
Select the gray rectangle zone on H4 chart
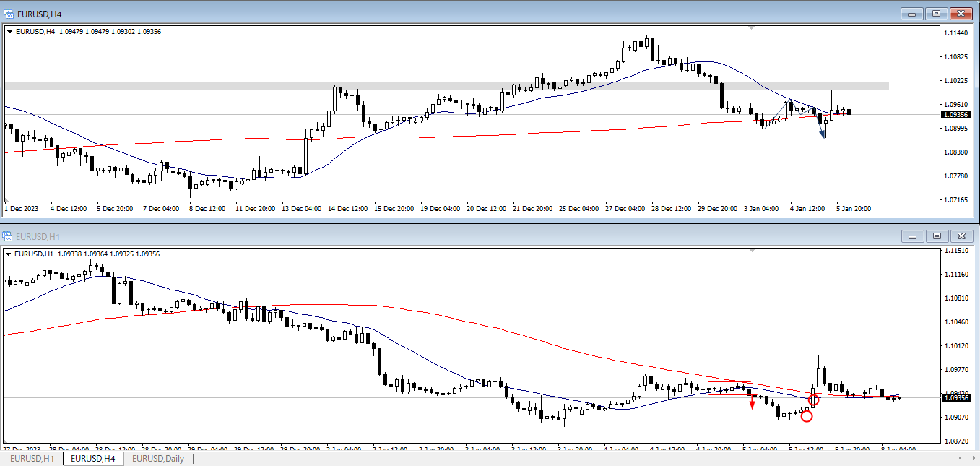tap(433, 86)
